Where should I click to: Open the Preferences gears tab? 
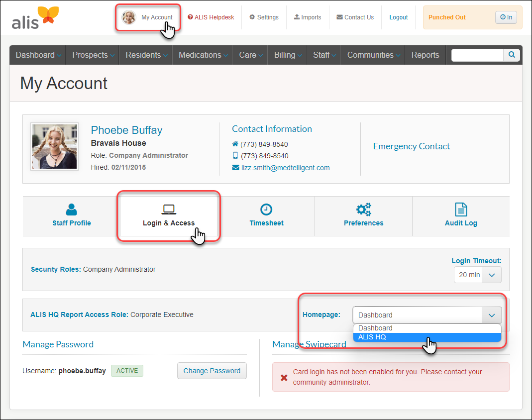click(363, 215)
